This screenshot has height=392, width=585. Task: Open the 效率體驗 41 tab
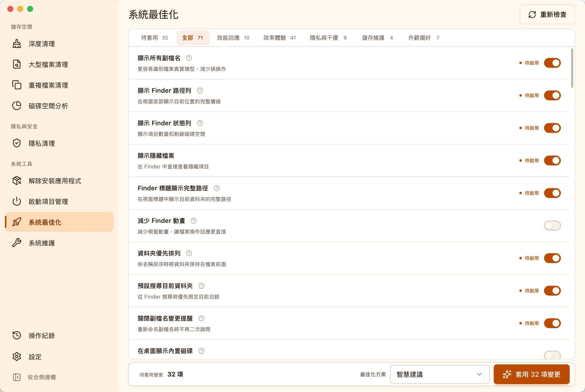click(280, 38)
